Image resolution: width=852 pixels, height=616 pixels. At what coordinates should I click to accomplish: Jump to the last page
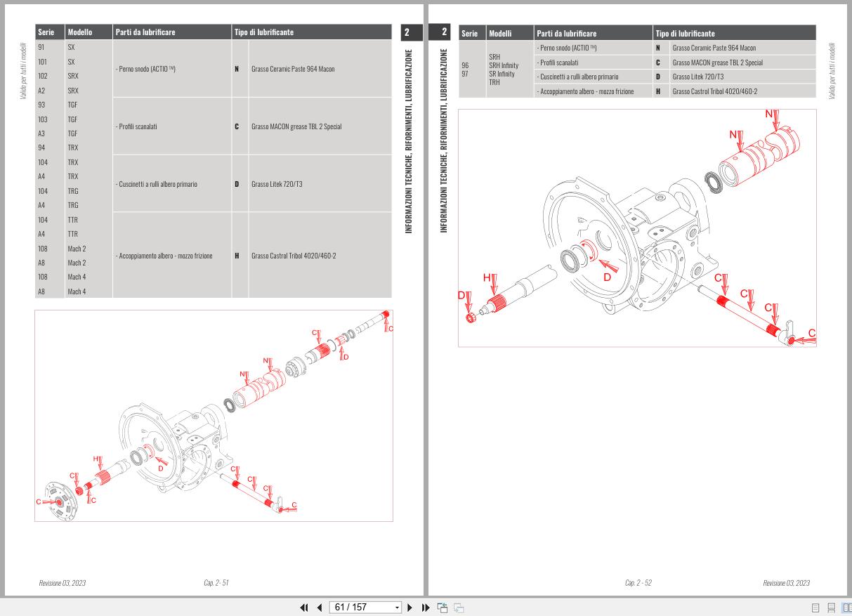[426, 608]
